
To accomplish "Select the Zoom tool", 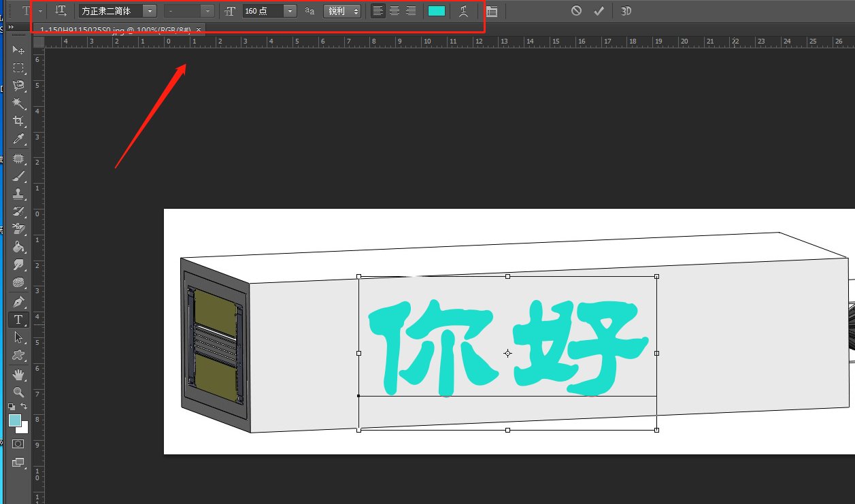I will (18, 392).
